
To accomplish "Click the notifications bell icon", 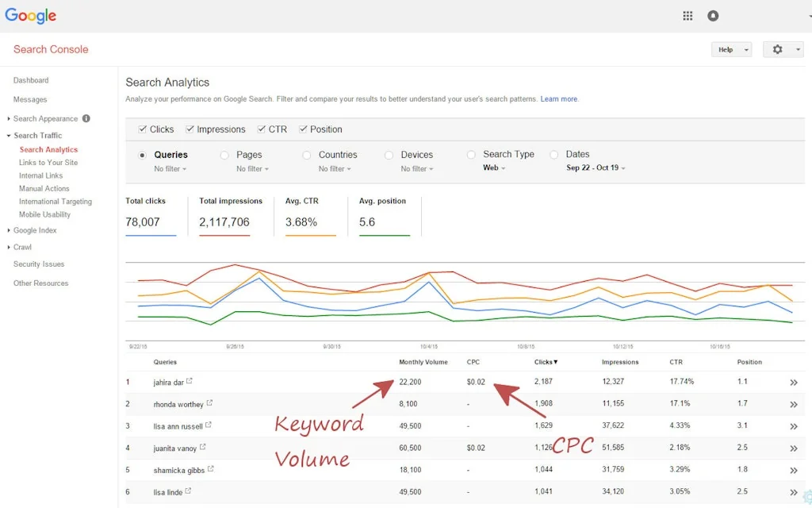I will 712,15.
